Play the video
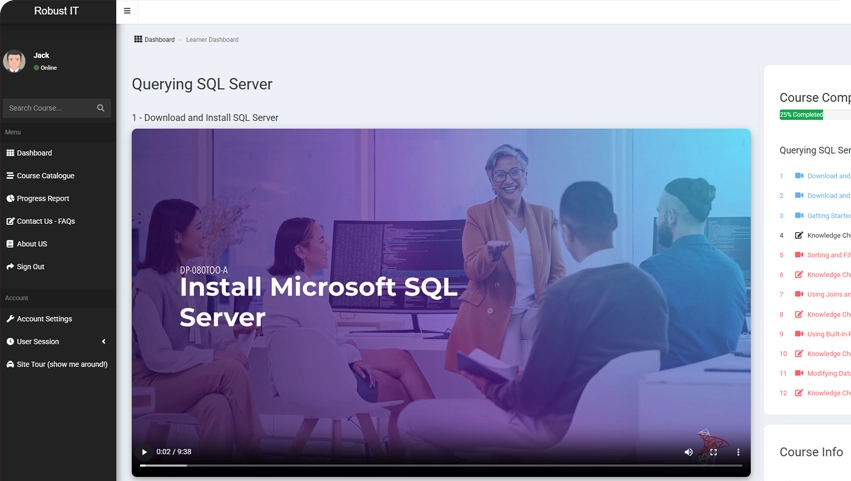This screenshot has width=851, height=481. [144, 452]
